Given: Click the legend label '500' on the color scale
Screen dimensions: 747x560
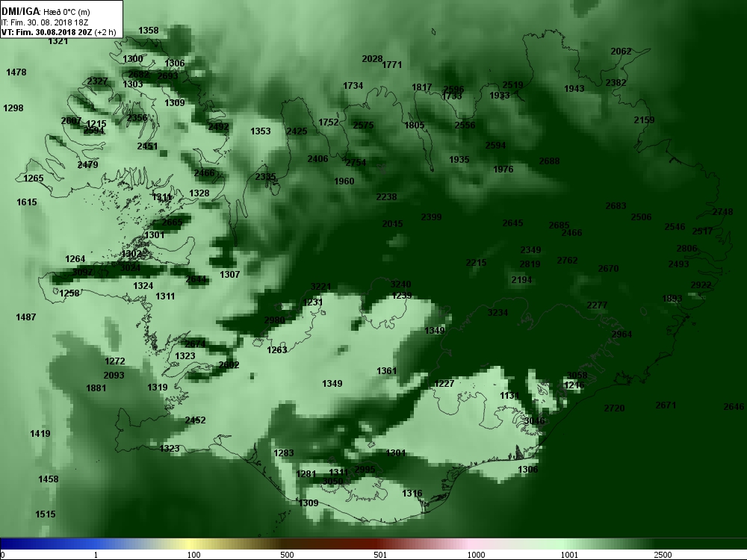Looking at the screenshot, I should tap(287, 555).
